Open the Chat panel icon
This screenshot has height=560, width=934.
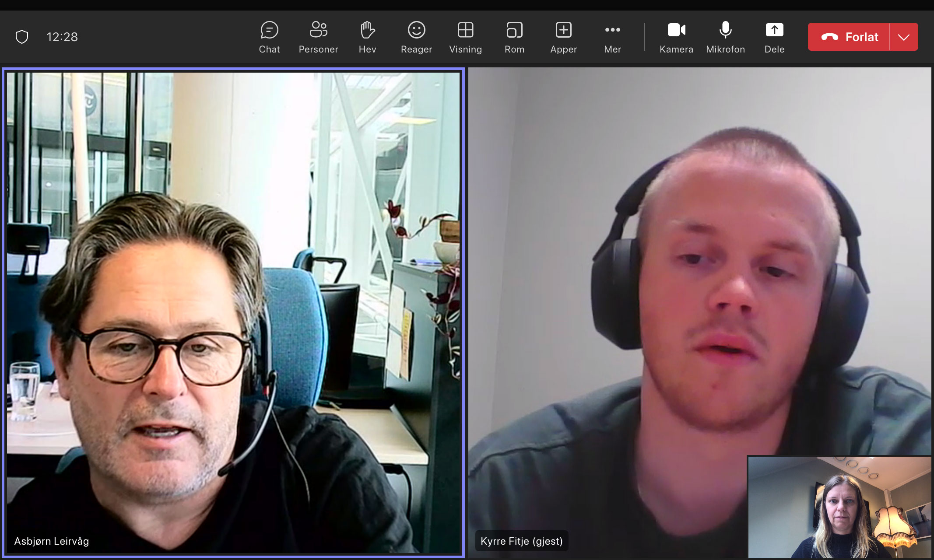coord(269,37)
